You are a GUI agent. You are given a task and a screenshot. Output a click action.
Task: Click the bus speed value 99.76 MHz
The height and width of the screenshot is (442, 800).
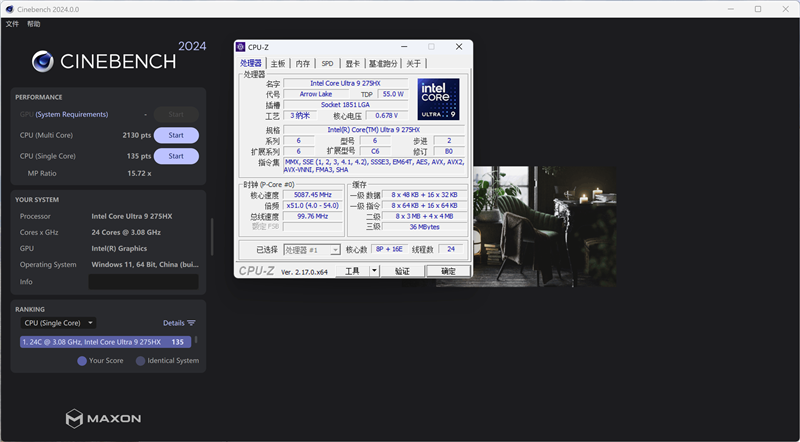tap(313, 216)
